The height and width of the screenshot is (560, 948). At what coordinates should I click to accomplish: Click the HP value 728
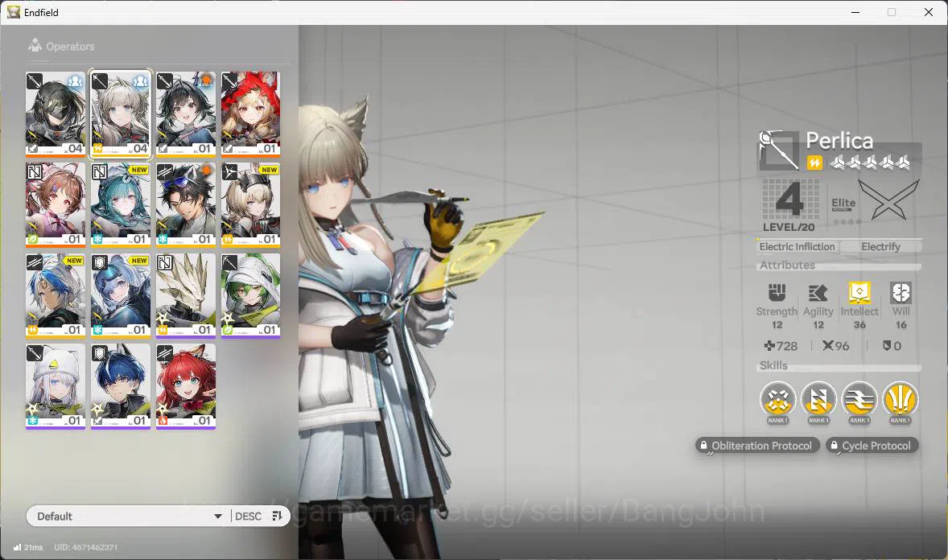(x=781, y=346)
